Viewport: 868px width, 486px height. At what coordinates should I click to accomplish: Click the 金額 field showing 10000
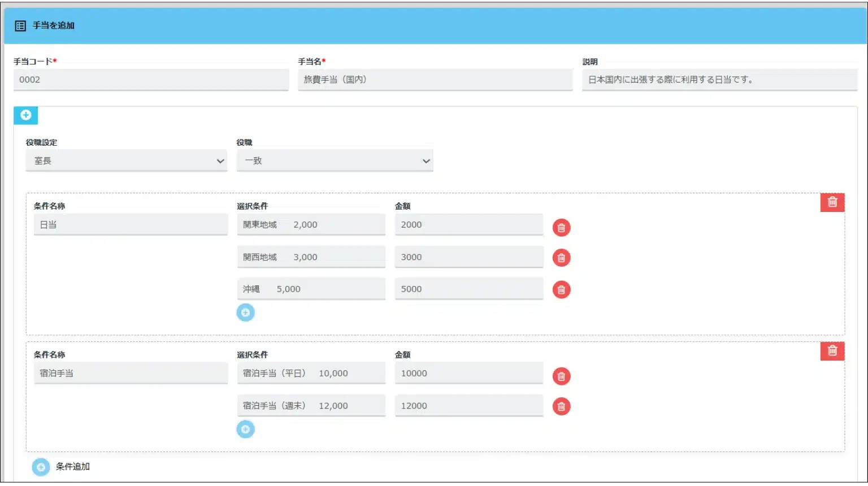[x=469, y=374]
